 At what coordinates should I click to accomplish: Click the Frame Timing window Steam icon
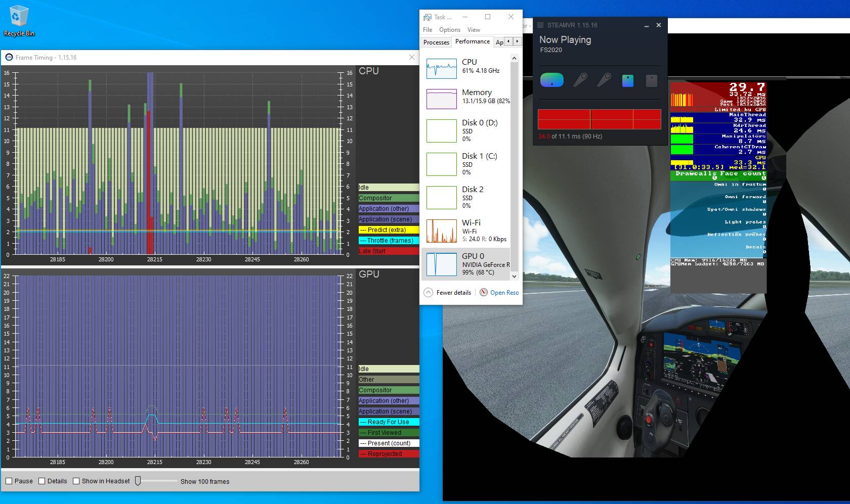pyautogui.click(x=9, y=57)
